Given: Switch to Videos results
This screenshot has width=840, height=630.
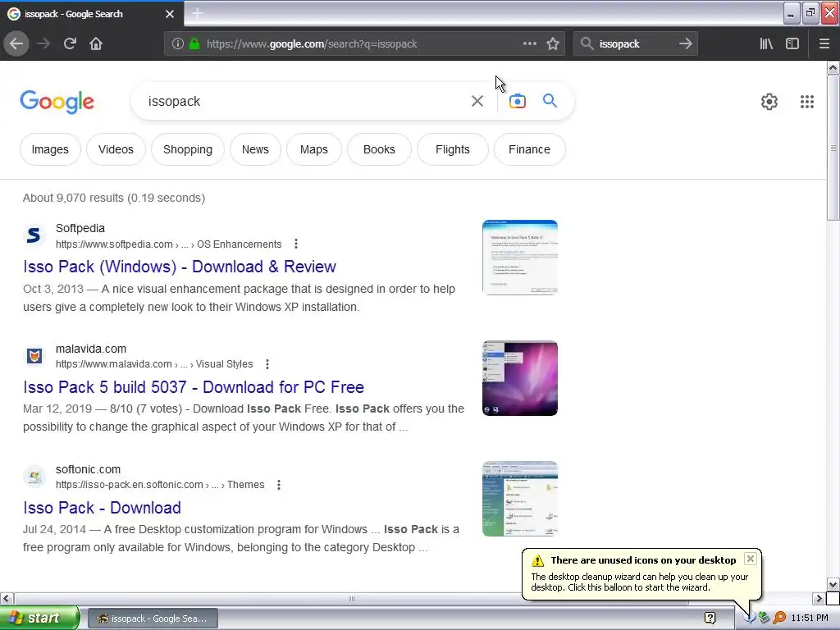Looking at the screenshot, I should pyautogui.click(x=116, y=149).
